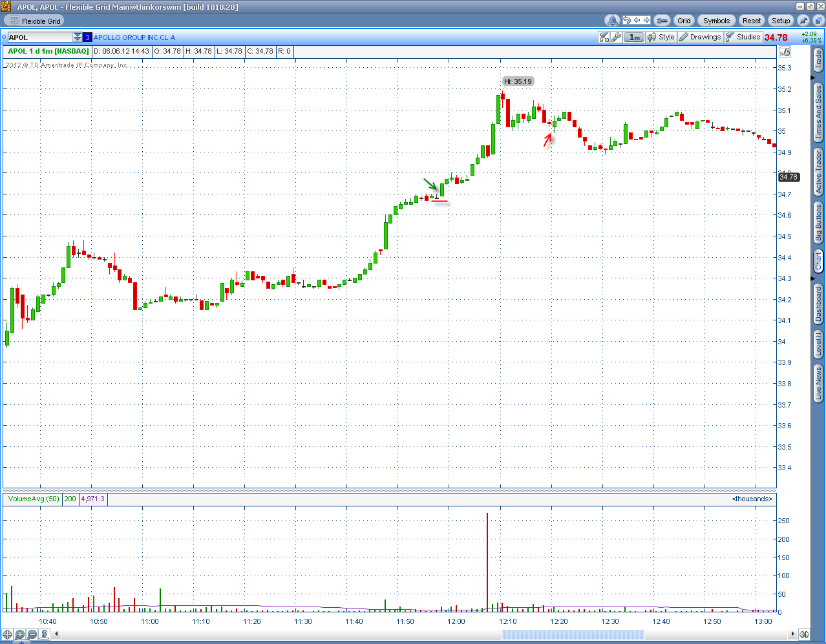Click the horizontal time scrollbar thumb

(573, 634)
